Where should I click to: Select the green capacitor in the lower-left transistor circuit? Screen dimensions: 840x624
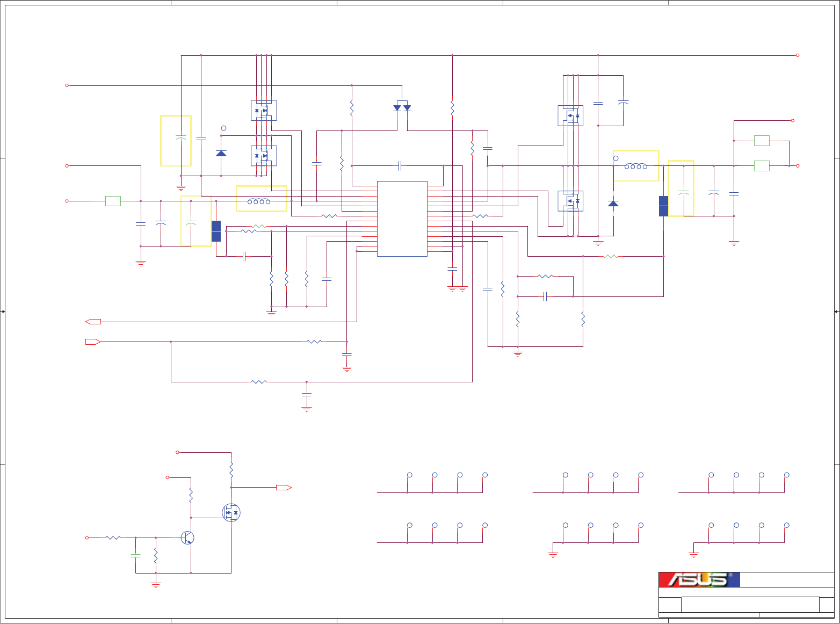(135, 555)
